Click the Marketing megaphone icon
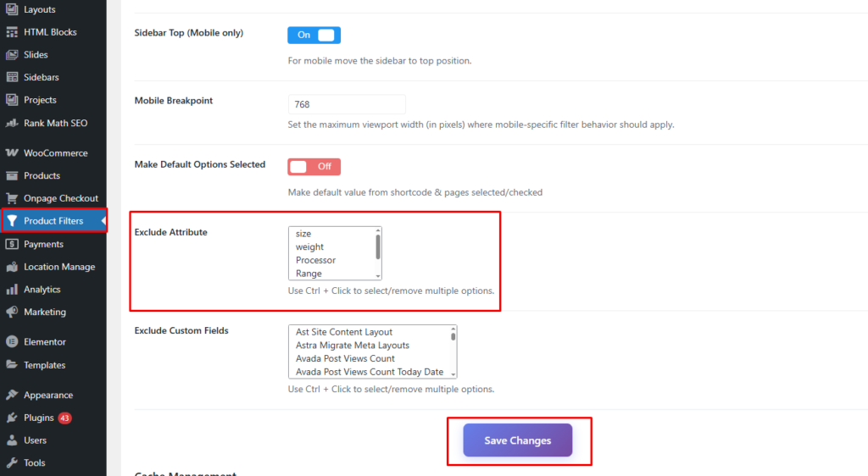The width and height of the screenshot is (868, 476). [x=12, y=312]
